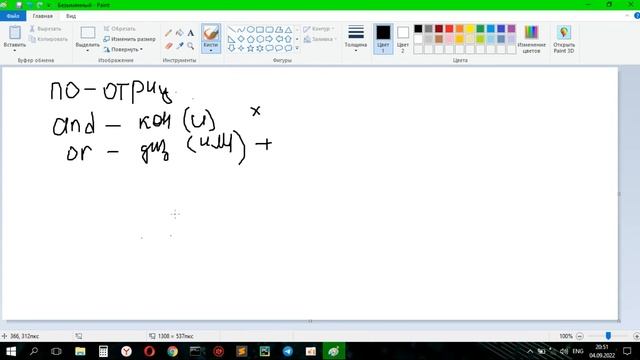Open Telegram from the taskbar
The image size is (640, 360).
point(287,351)
